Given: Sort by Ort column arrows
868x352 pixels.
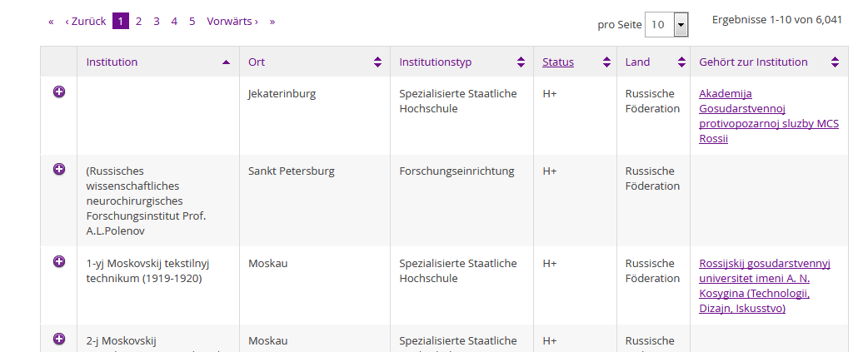Looking at the screenshot, I should (x=377, y=62).
